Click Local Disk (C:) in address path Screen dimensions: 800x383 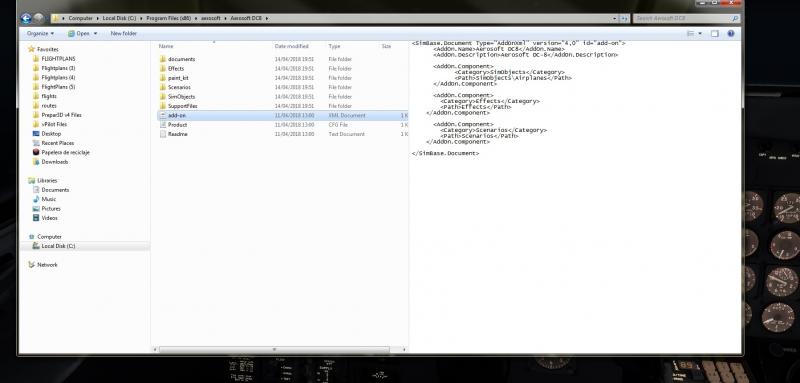[x=119, y=18]
